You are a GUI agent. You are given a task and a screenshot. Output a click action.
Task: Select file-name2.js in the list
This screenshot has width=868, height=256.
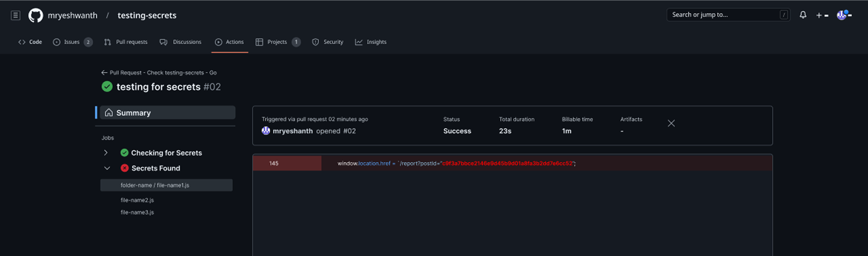137,200
